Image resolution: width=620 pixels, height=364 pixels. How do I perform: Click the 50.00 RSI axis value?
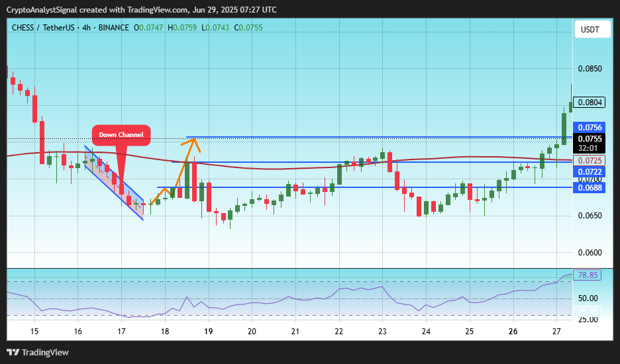click(588, 298)
